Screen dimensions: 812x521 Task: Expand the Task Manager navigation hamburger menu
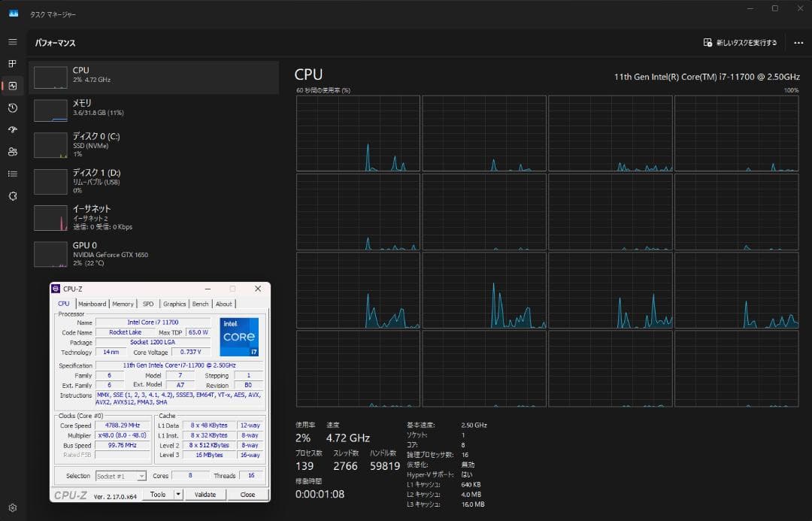click(x=12, y=41)
